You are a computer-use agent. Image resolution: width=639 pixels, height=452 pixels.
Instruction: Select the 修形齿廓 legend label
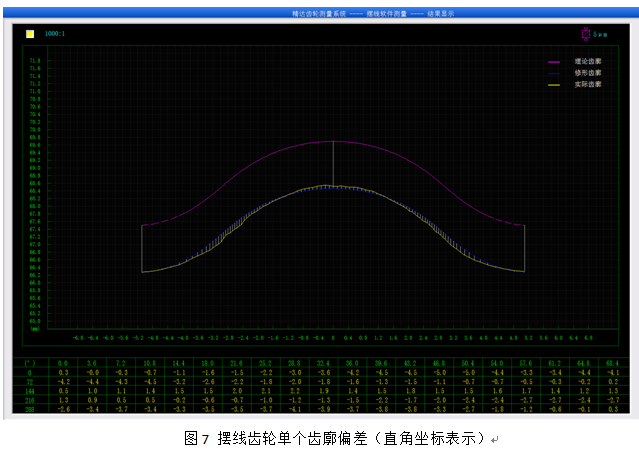coord(588,72)
